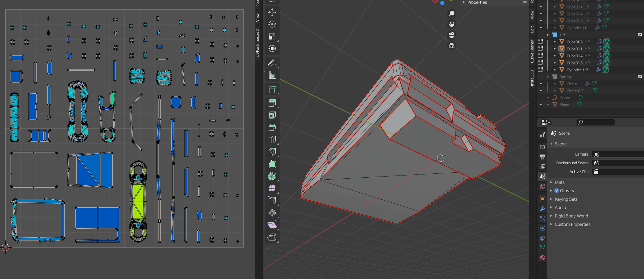Uncheck the HP collection checkbox
This screenshot has width=644, height=279.
tap(640, 35)
